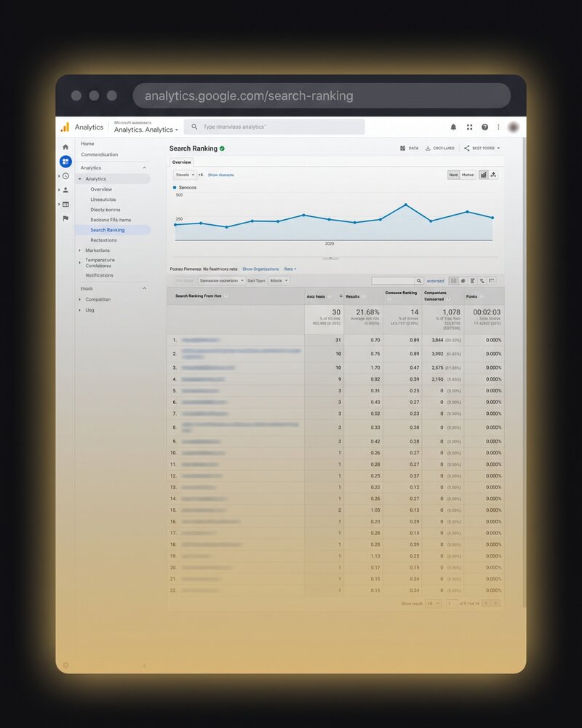
Task: Switch to bar chart view icon
Action: 483,175
